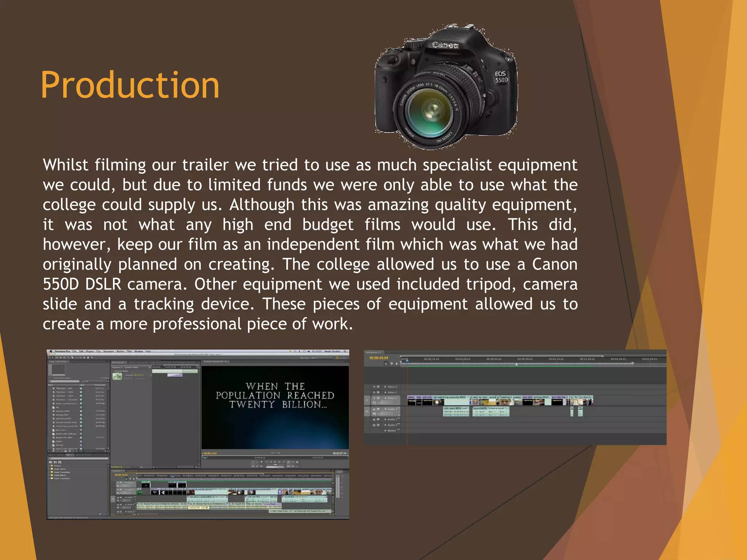747x560 pixels.
Task: Click the Program monitor time scrub bar
Action: (x=275, y=457)
